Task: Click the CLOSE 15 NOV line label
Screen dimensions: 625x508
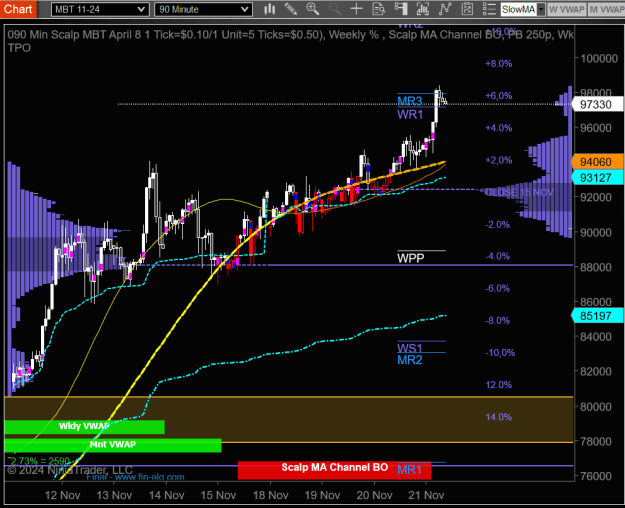Action: click(x=519, y=193)
